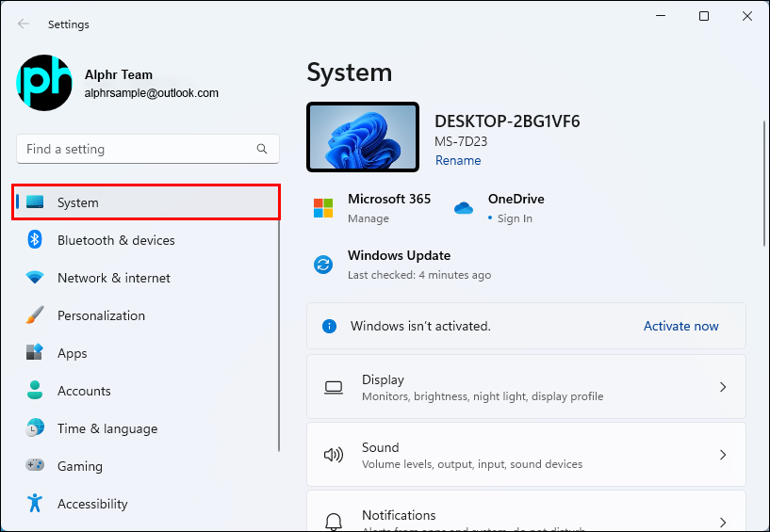Click the System page heading
Image resolution: width=770 pixels, height=532 pixels.
point(349,73)
